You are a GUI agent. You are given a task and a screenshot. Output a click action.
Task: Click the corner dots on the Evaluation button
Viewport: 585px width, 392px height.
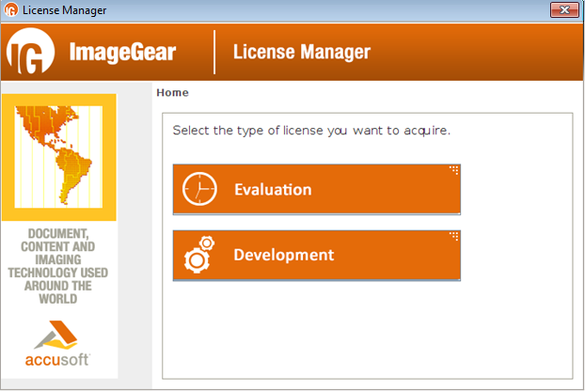[x=453, y=170]
